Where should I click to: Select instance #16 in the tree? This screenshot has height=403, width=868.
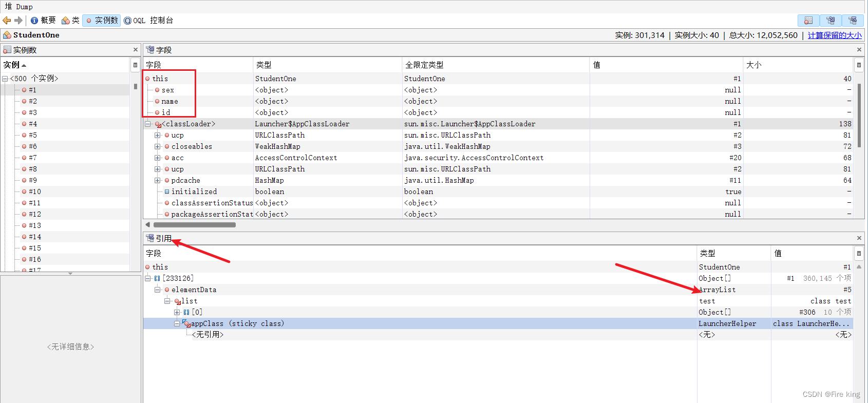point(35,259)
